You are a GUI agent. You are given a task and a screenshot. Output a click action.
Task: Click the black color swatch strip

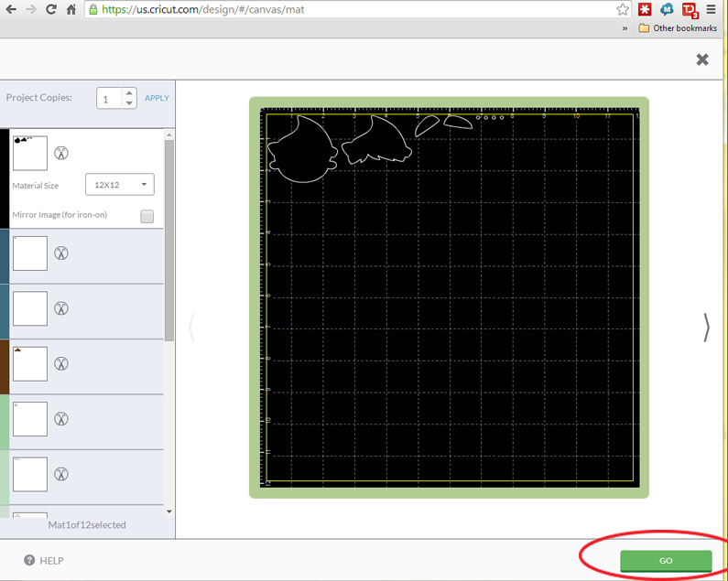(5, 178)
